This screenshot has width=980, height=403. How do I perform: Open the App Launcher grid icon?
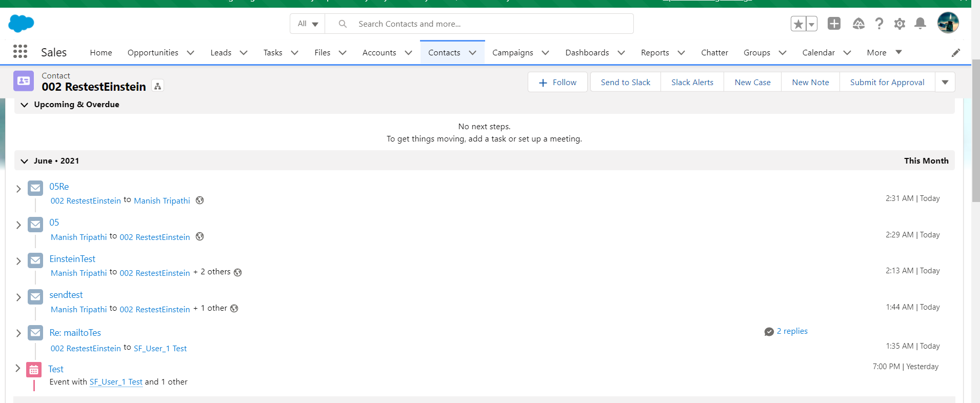pyautogui.click(x=20, y=51)
